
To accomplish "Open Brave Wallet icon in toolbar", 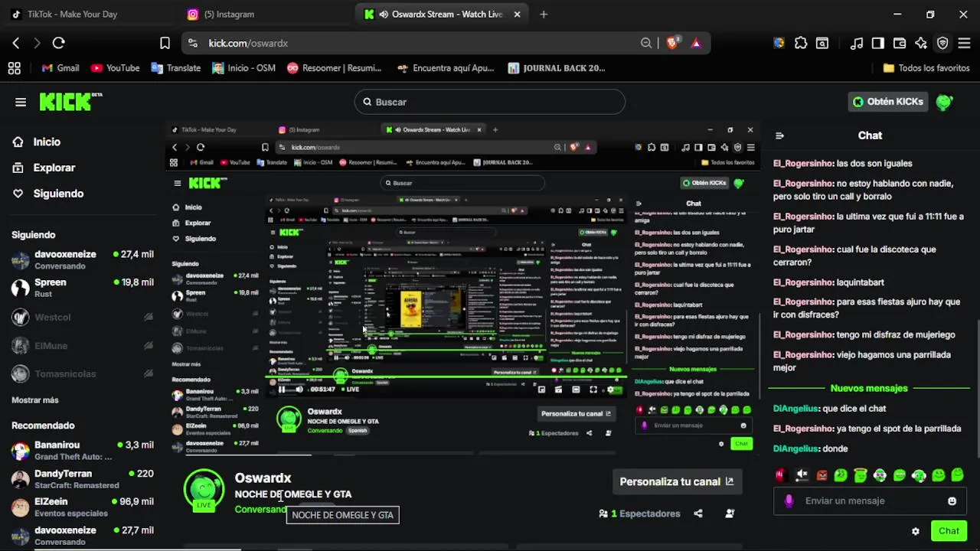I will 900,44.
